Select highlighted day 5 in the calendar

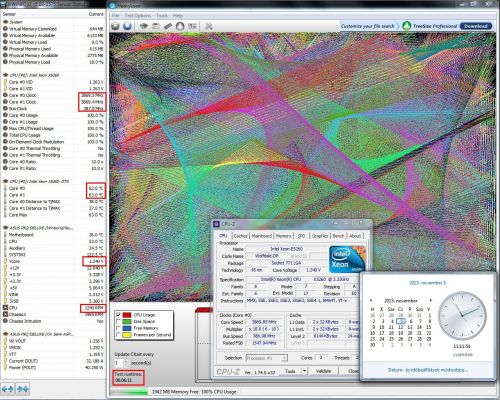coord(401,321)
